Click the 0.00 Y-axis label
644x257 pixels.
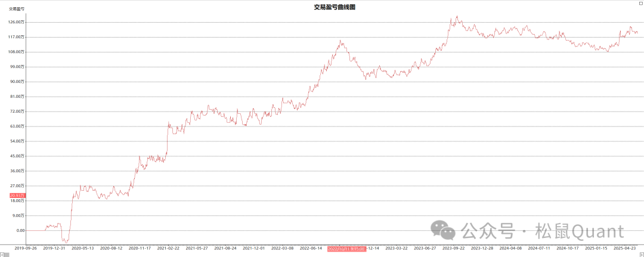coord(20,231)
